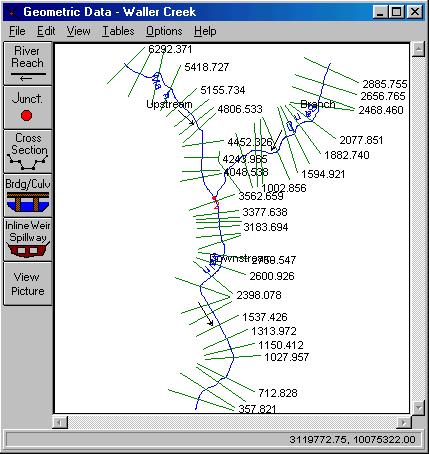Select the River Reach tool
This screenshot has height=454, width=429.
click(28, 63)
